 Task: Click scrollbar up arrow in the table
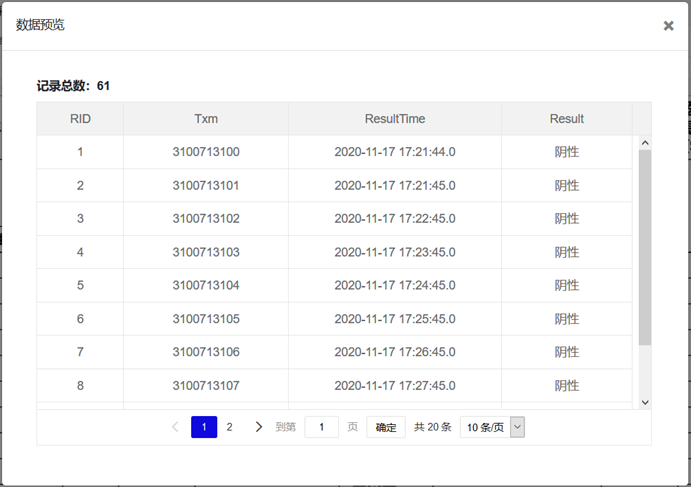(645, 143)
